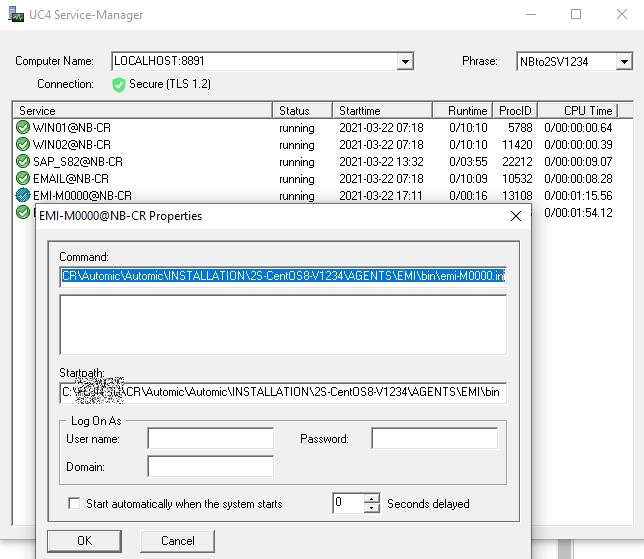Screen dimensions: 644x559
Task: Focus the User name field
Action: 211,438
